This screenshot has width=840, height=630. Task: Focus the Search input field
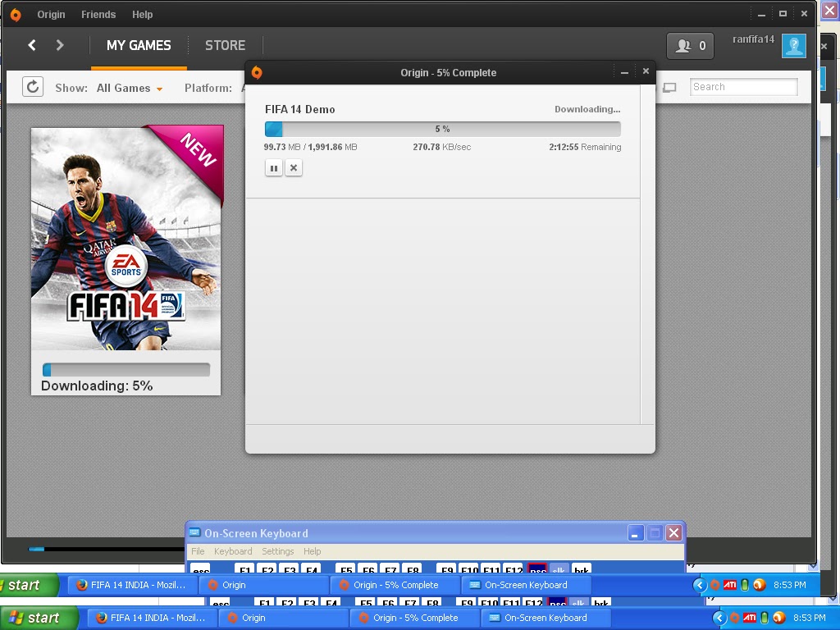pyautogui.click(x=743, y=87)
